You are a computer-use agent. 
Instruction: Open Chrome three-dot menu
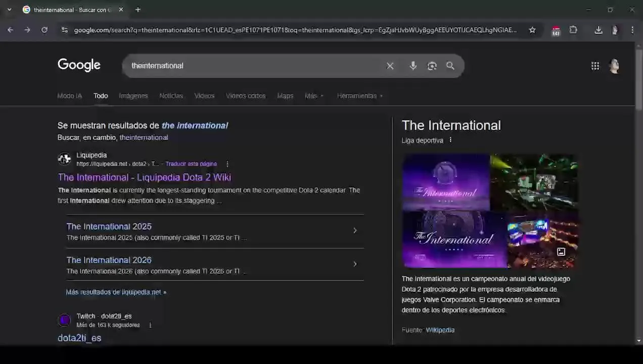(x=632, y=30)
